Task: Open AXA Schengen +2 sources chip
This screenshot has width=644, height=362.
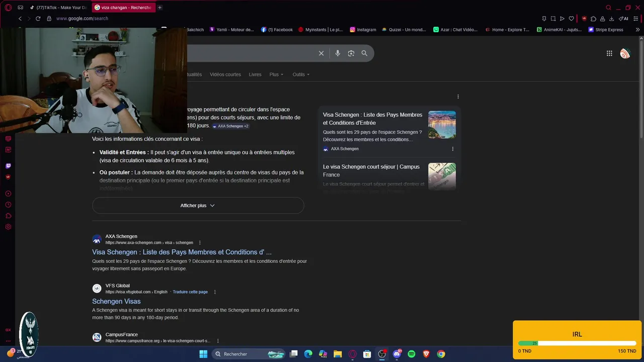Action: 230,126
